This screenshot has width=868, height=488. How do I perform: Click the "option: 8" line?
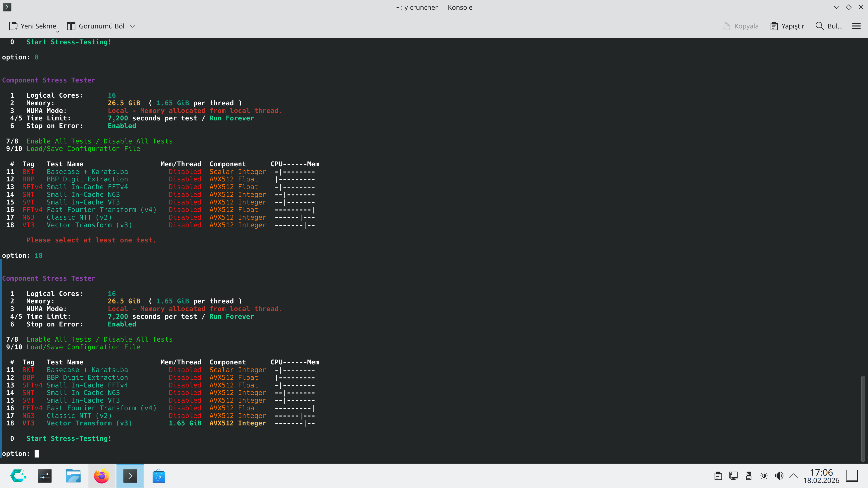point(20,57)
